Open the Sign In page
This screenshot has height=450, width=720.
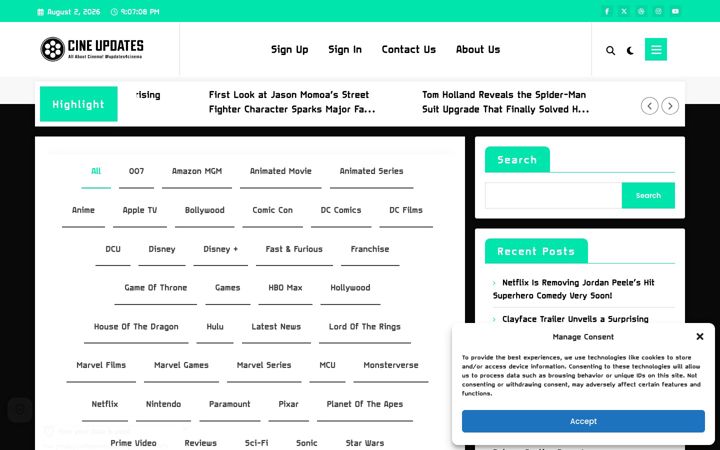(345, 50)
